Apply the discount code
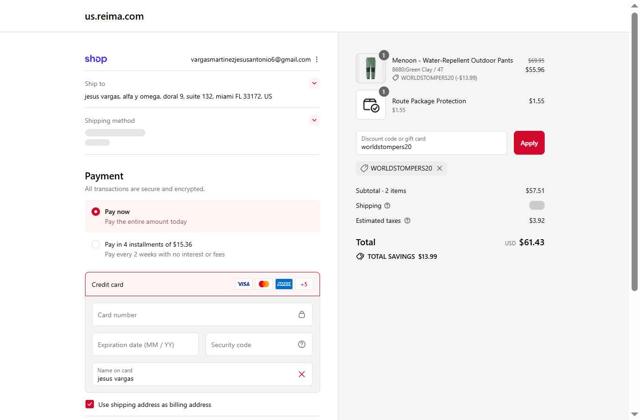 tap(529, 143)
